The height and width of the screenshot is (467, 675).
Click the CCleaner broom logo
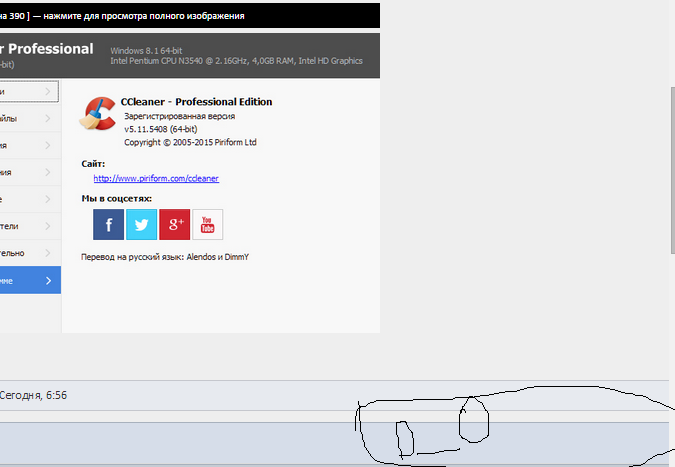coord(98,113)
